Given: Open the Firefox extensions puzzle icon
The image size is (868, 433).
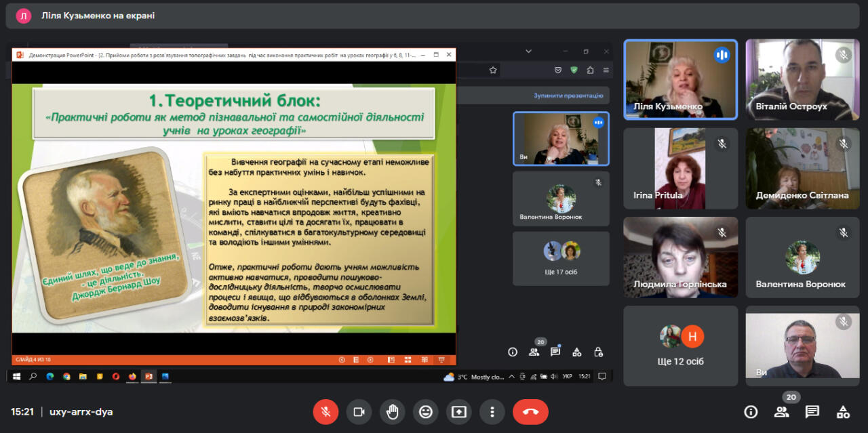Looking at the screenshot, I should point(590,69).
